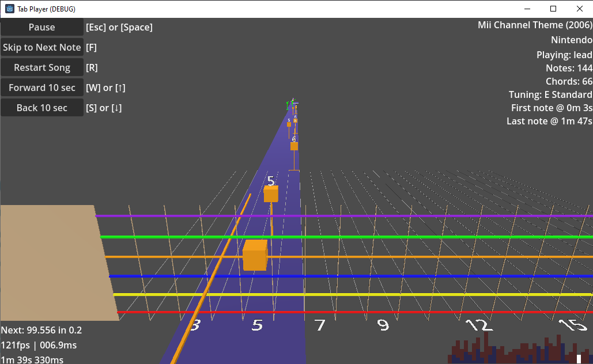Click the '[S] or [↓]' shortcut hint

[104, 108]
